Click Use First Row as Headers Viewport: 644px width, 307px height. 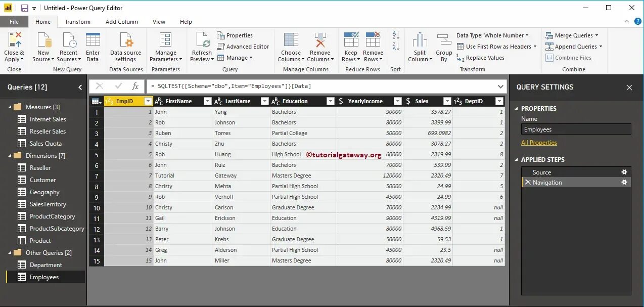(498, 47)
